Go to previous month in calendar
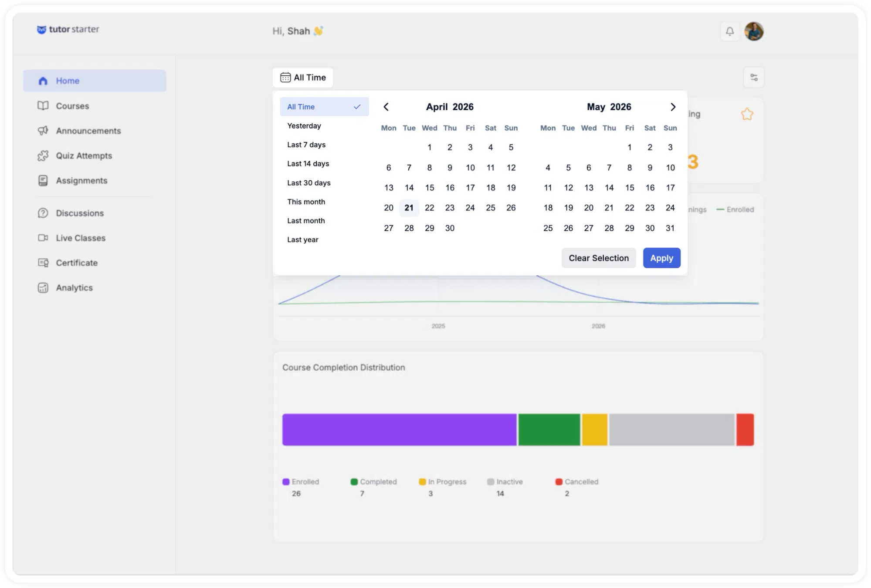871x588 pixels. 386,107
